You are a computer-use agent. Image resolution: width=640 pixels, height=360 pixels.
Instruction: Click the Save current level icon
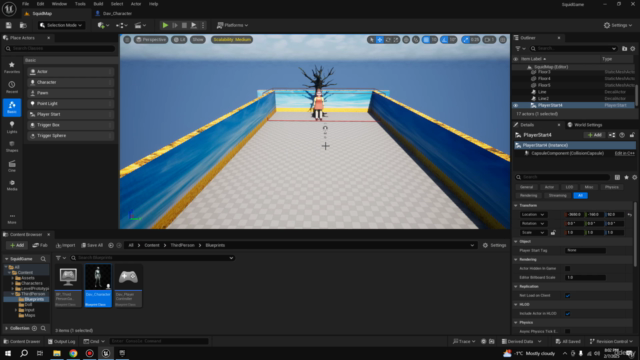point(9,25)
